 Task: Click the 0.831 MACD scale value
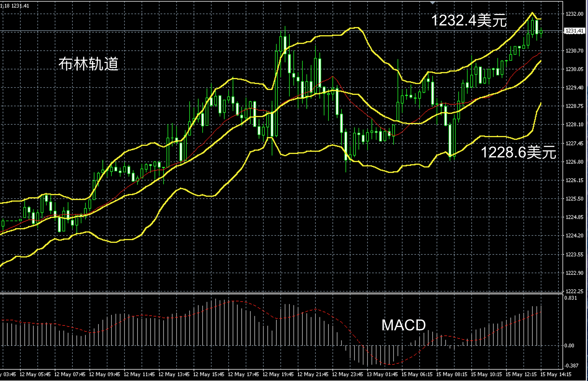tap(571, 298)
